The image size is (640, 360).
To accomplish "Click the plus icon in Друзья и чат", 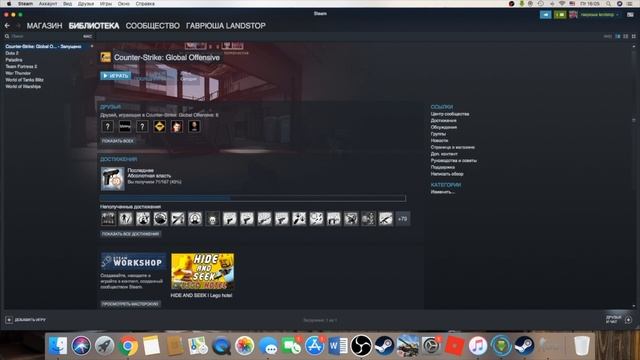I will [x=628, y=320].
